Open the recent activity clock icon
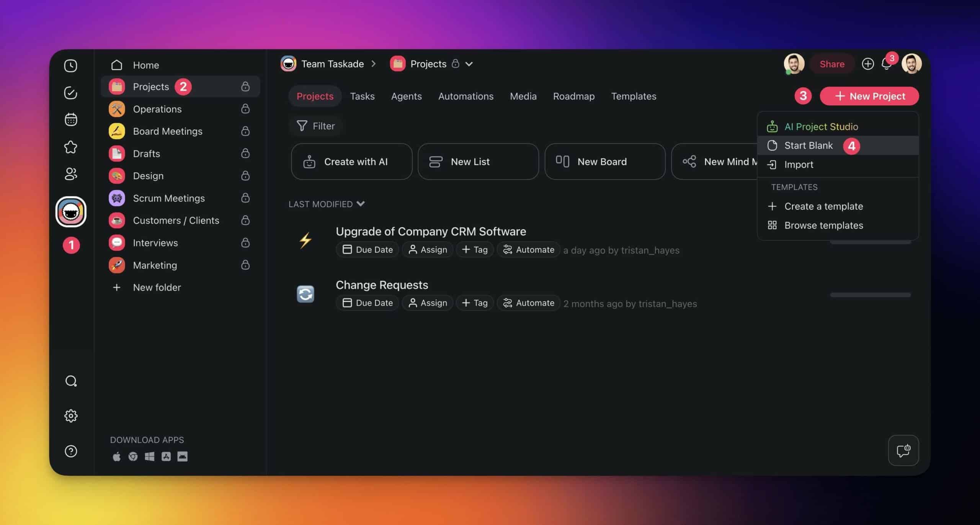The image size is (980, 525). click(70, 65)
